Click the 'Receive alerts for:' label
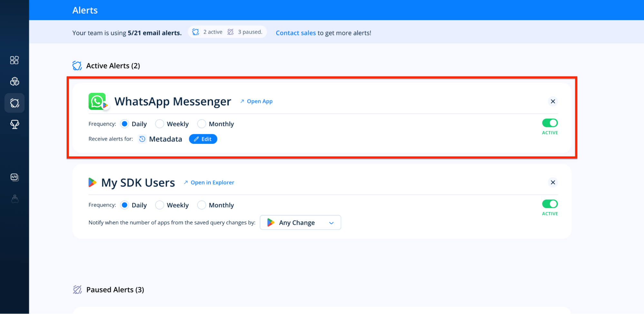 pos(111,139)
